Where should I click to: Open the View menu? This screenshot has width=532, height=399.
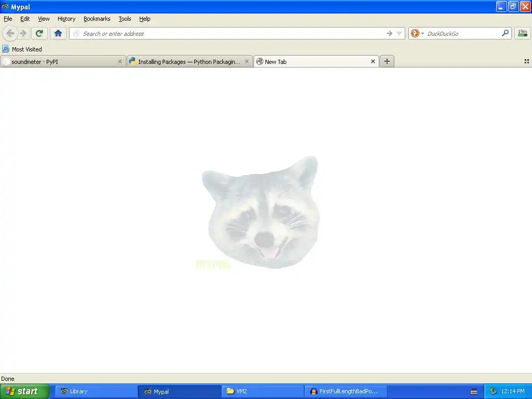[44, 19]
